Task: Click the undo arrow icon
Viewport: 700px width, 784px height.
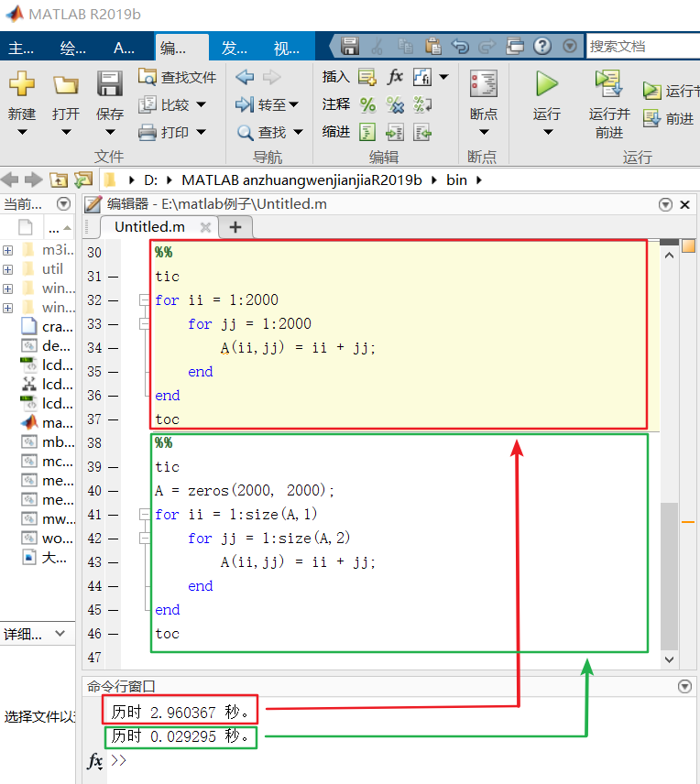Action: (x=460, y=46)
